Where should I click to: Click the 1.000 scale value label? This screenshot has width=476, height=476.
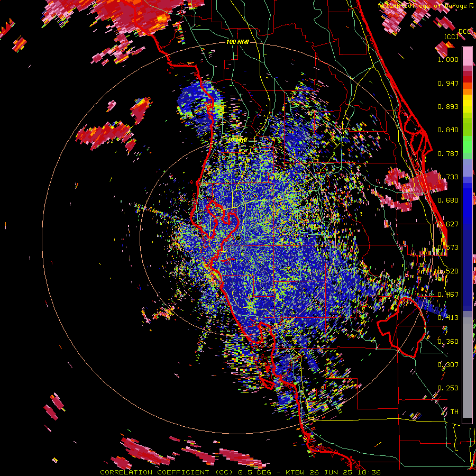448,59
